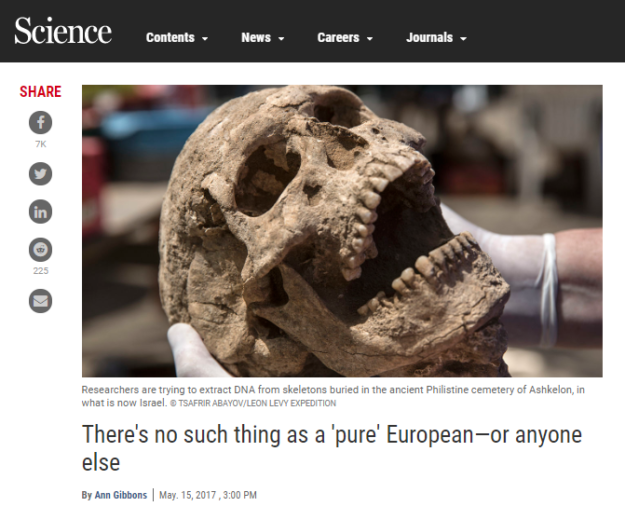Screen dimensions: 625x520
Task: Click the Facebook 7K share count
Action: 40,144
